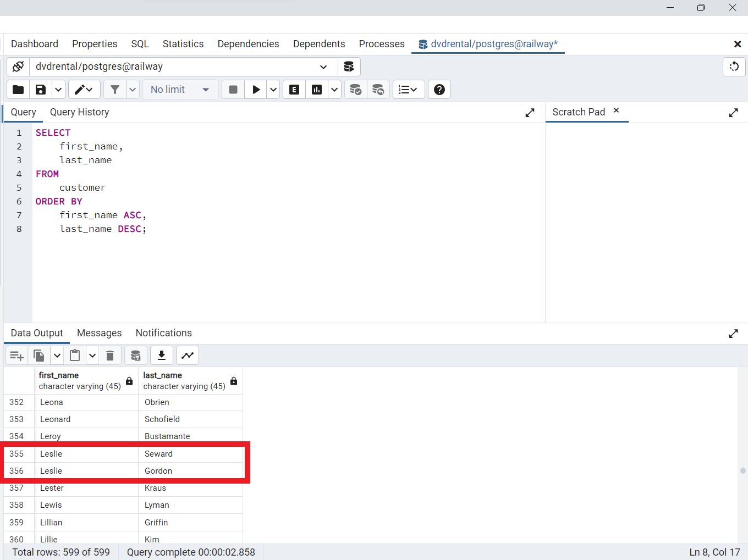
Task: Click the Filter rows funnel icon
Action: 115,90
